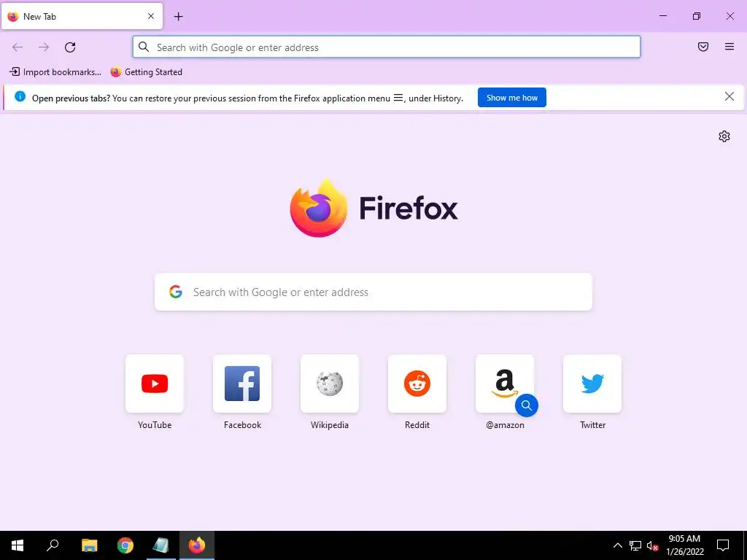Open the Firefox application menu
747x560 pixels.
[729, 47]
